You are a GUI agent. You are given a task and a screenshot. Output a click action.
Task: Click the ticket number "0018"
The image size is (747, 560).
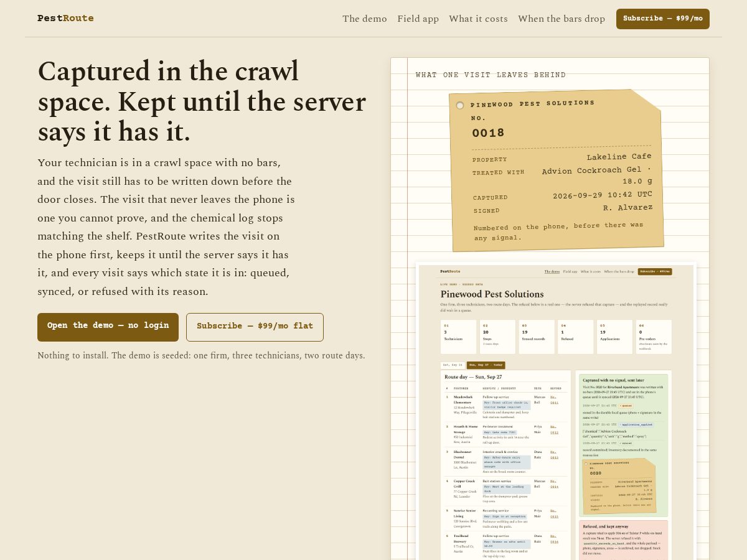pos(488,133)
